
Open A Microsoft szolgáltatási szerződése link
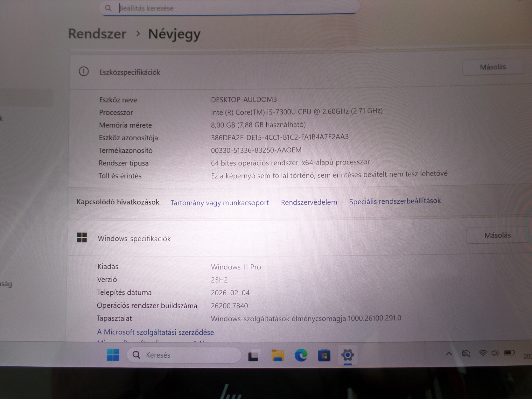pos(155,332)
